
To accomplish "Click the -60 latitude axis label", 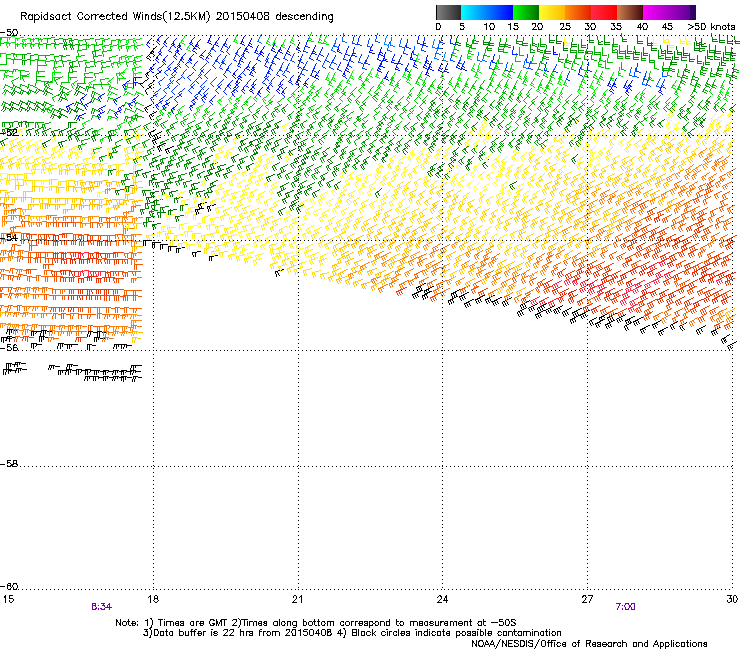I will (9, 587).
